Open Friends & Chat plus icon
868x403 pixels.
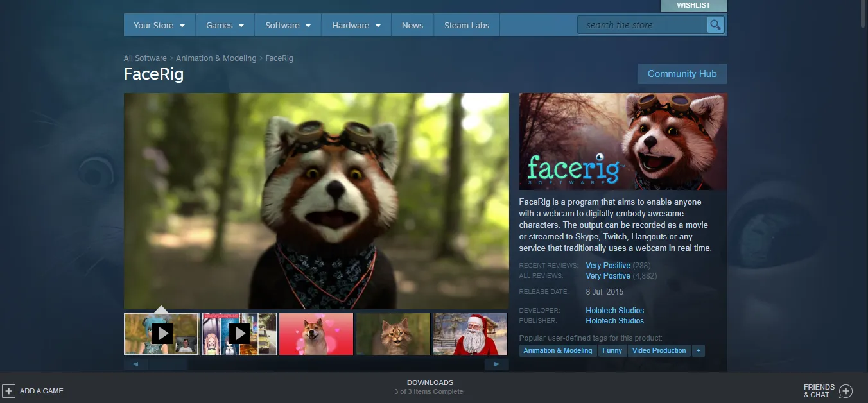pyautogui.click(x=846, y=391)
